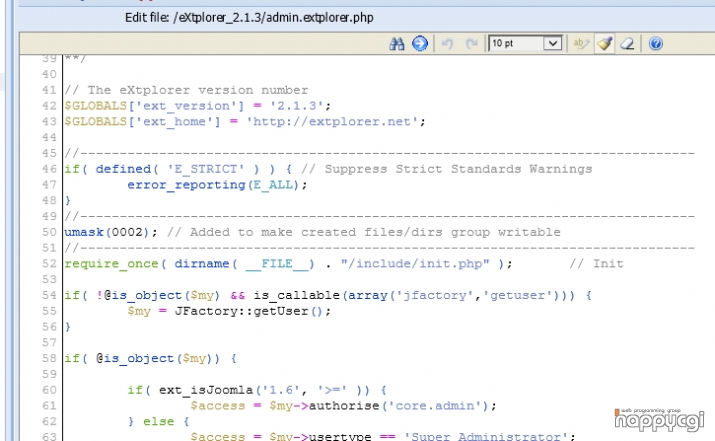Click the dashed comment line 45

pos(379,153)
